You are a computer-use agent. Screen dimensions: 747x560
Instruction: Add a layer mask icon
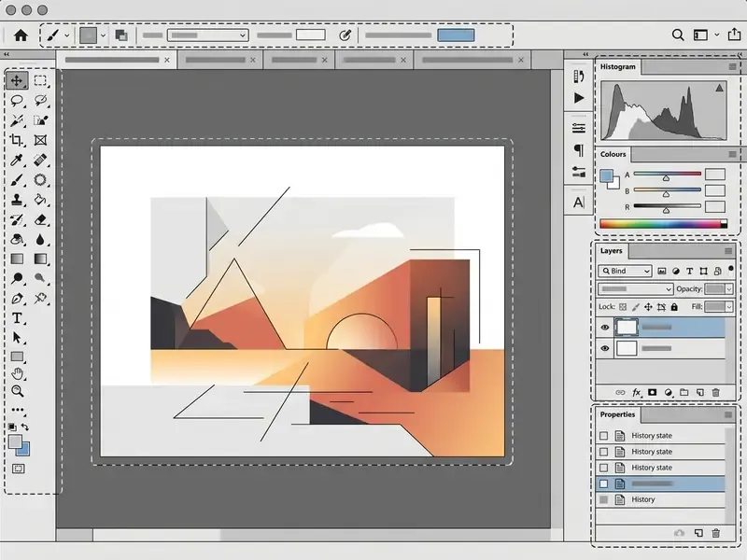[x=652, y=392]
